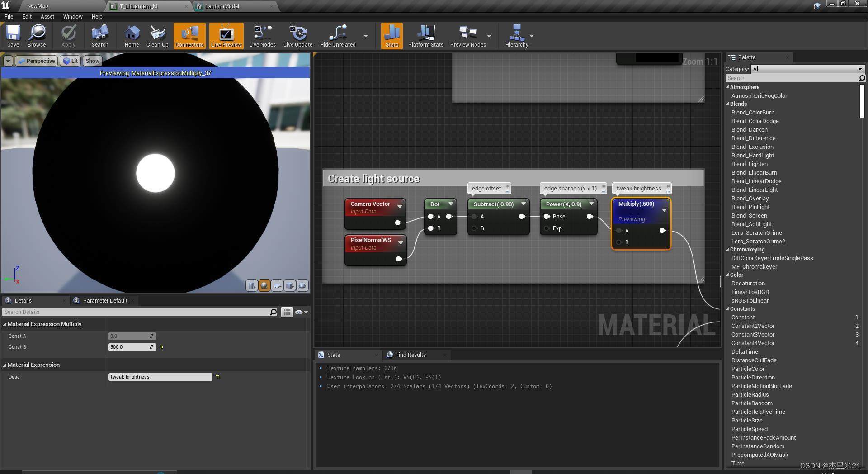Click the Browse button
The height and width of the screenshot is (474, 868).
37,36
